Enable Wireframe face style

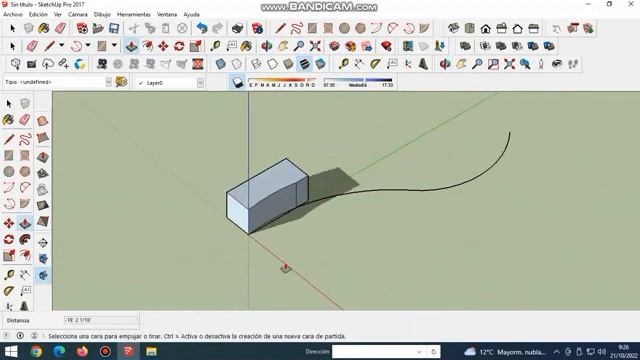[x=256, y=64]
